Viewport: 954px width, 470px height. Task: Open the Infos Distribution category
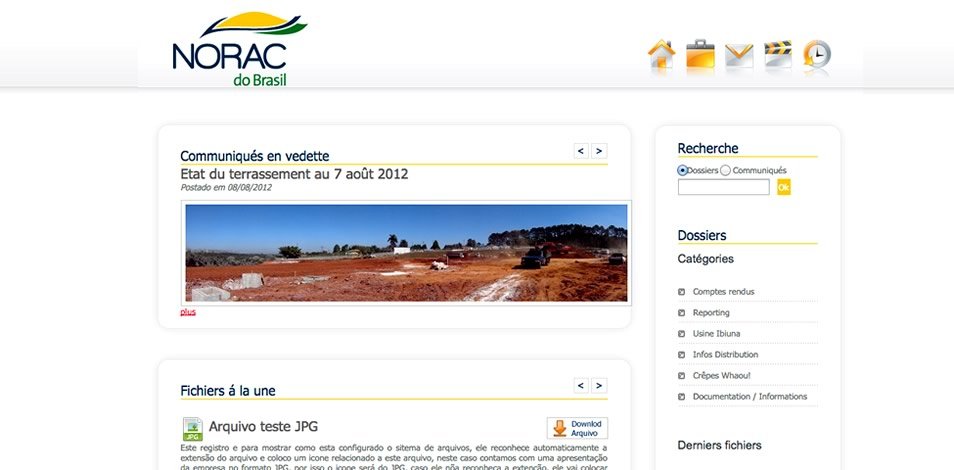pos(725,355)
